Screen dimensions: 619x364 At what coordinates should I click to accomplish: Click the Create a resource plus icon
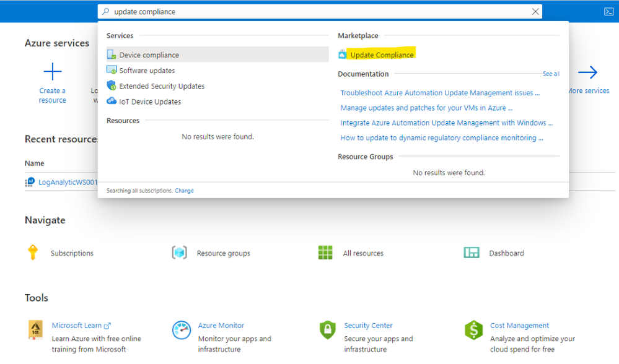point(53,71)
